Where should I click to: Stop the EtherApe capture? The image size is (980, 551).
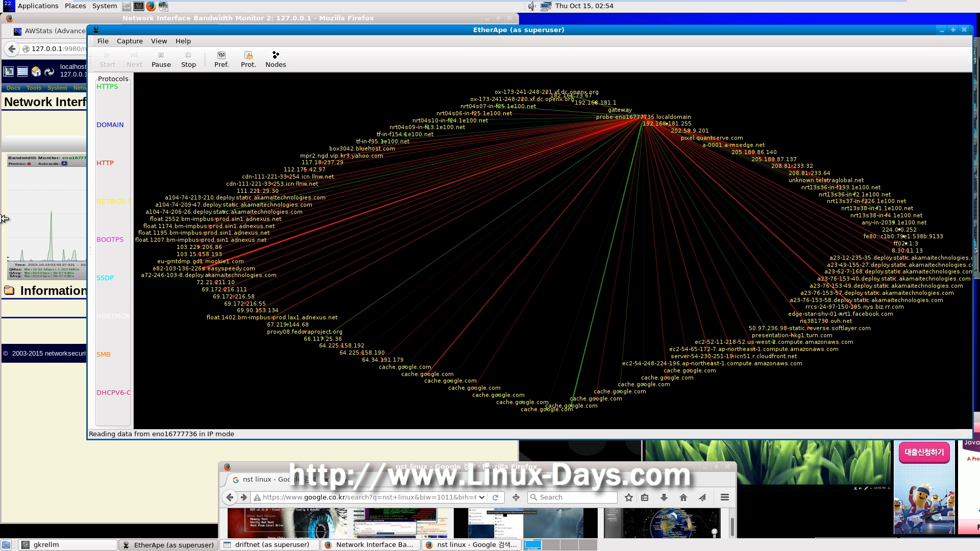pyautogui.click(x=188, y=59)
